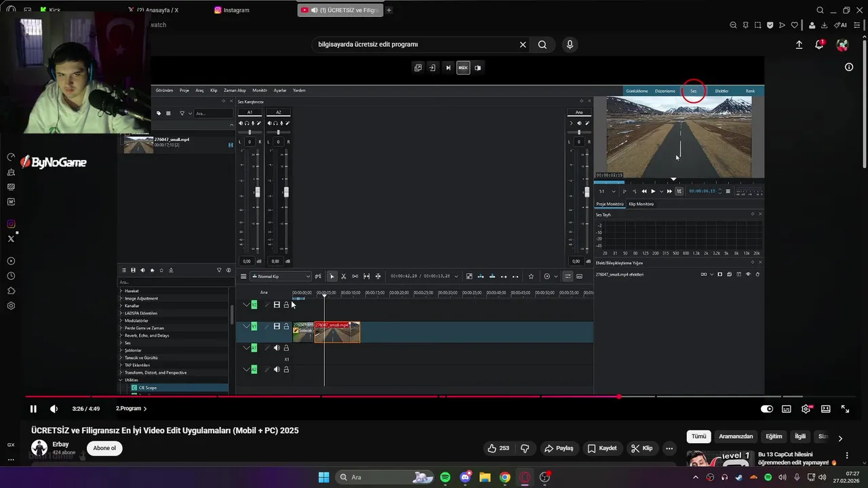Hide video on track V2

(277, 305)
